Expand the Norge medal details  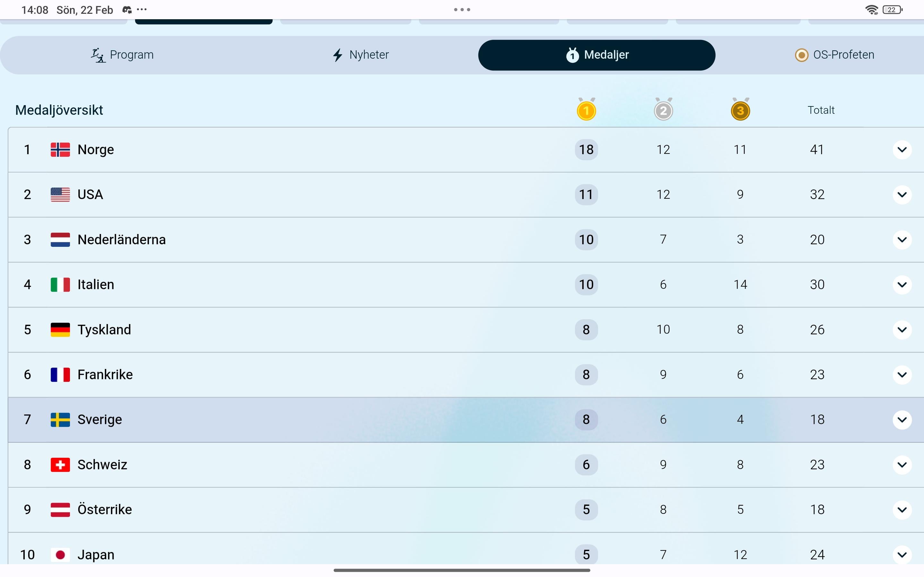coord(902,150)
